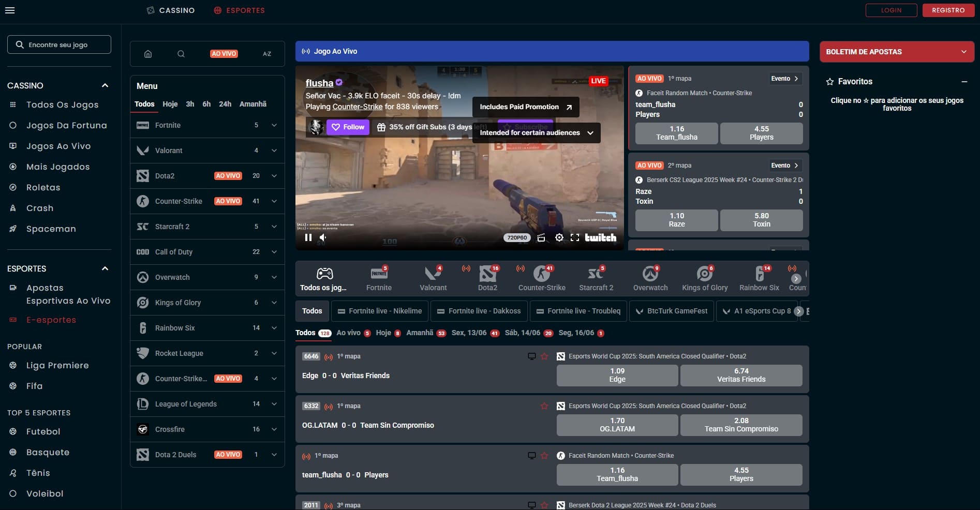Filter by BtcTurk GameFest tournament
Image resolution: width=980 pixels, height=510 pixels.
pyautogui.click(x=672, y=311)
